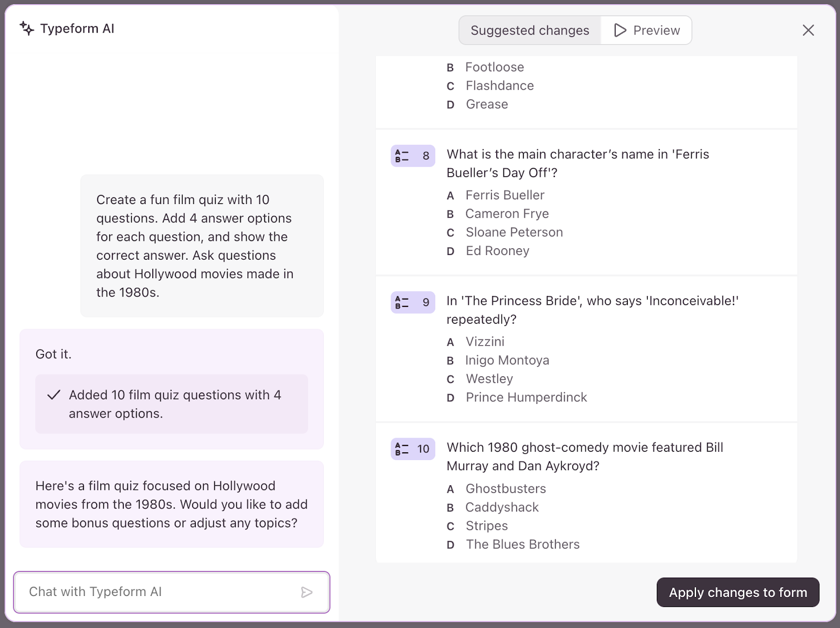Click the Preview play icon

click(620, 30)
